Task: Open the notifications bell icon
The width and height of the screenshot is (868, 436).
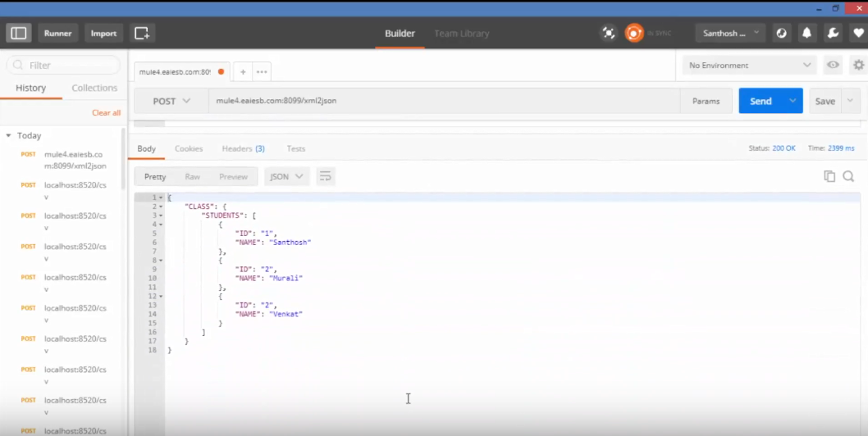Action: 807,34
